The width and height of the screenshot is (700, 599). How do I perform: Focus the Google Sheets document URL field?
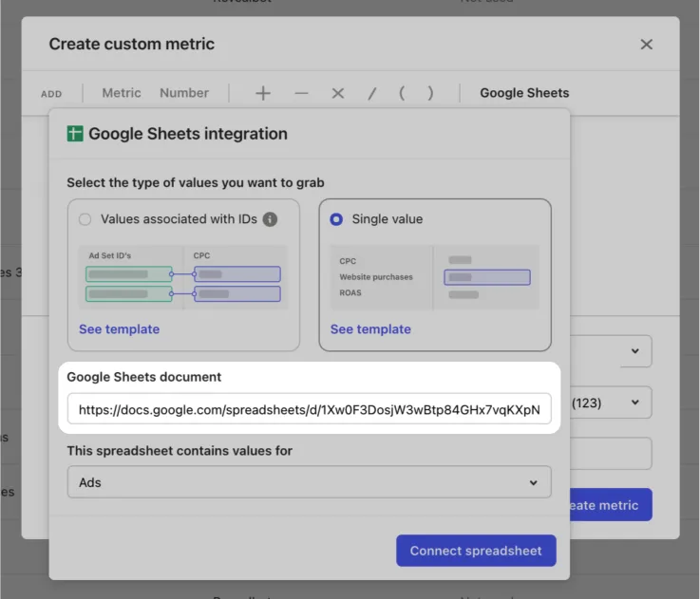310,409
